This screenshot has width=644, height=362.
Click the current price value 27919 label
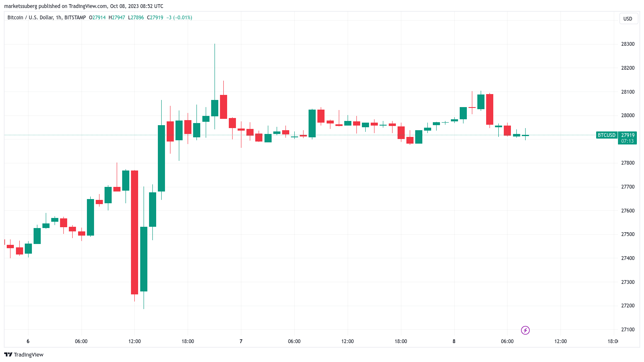(x=628, y=135)
